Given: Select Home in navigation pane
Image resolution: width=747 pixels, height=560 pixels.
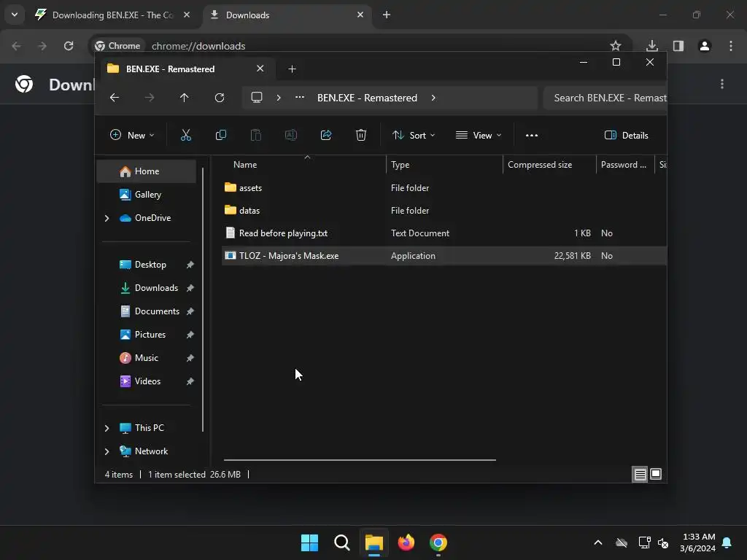Looking at the screenshot, I should point(147,171).
